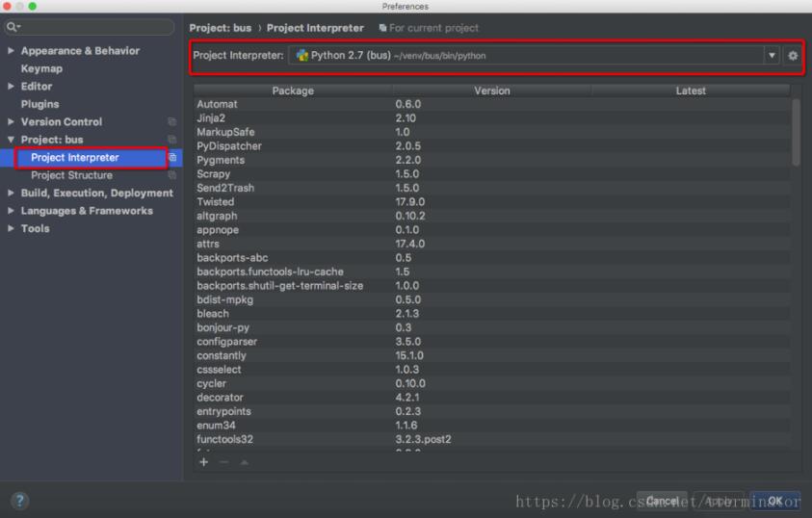Screen dimensions: 812x518
Task: Select the MarkupSafe package row
Action: (x=492, y=132)
